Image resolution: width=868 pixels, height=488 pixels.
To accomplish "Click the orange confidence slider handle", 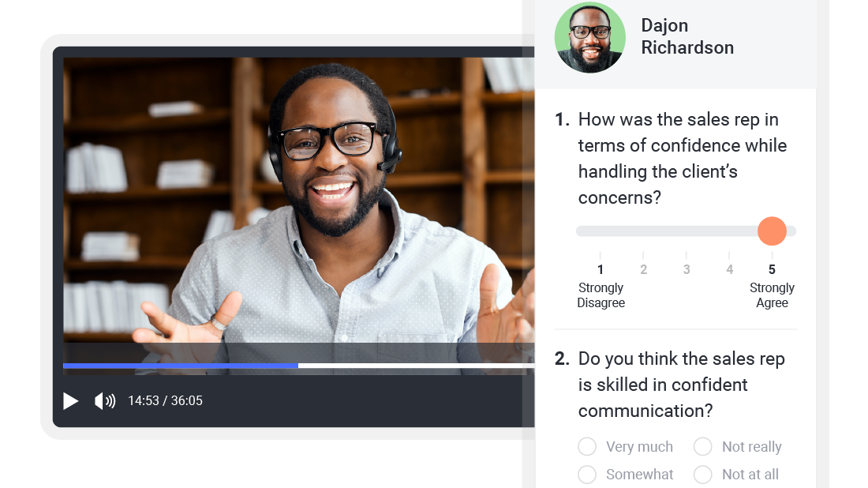I will (772, 231).
